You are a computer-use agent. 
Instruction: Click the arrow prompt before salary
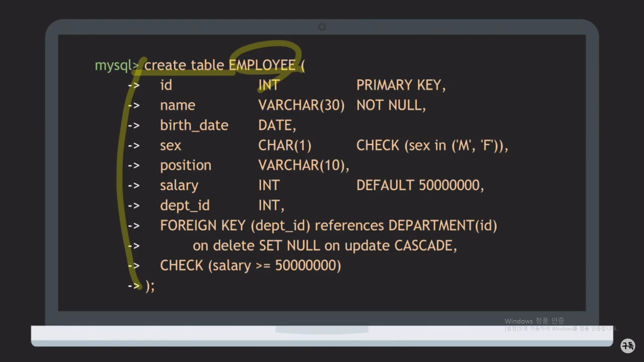coord(133,185)
